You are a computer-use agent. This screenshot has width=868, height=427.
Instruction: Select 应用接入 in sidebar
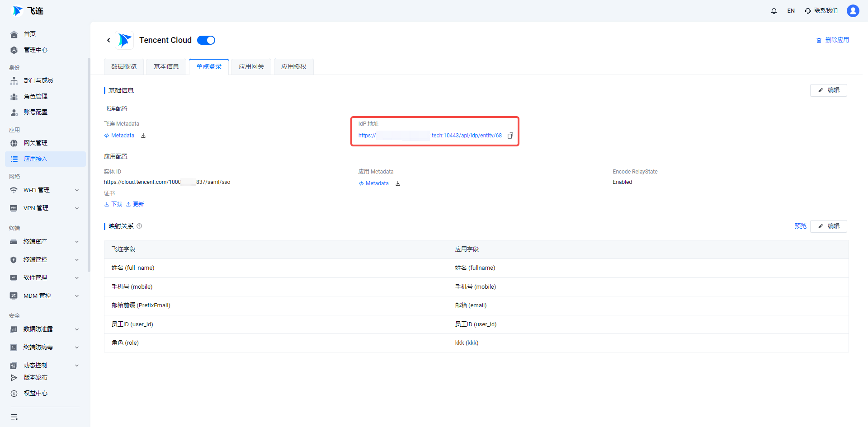point(45,159)
